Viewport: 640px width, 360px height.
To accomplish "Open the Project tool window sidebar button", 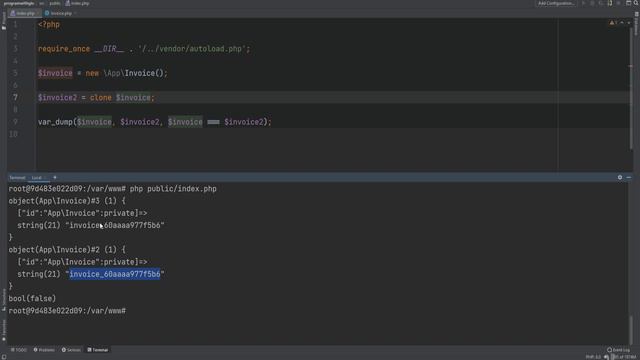I will point(4,20).
